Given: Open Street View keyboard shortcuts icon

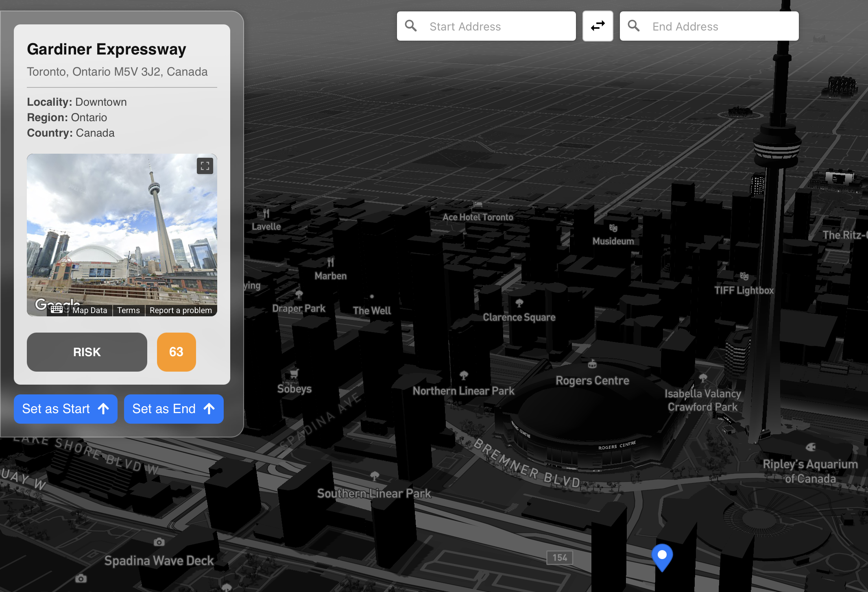Looking at the screenshot, I should click(x=57, y=310).
